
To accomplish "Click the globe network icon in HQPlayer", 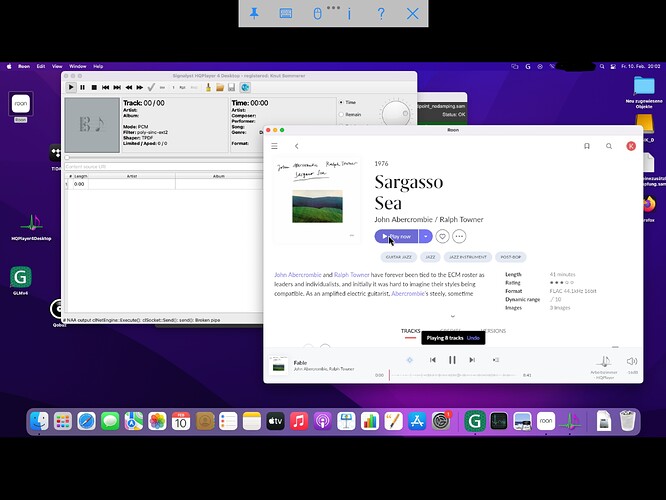I will click(x=245, y=88).
